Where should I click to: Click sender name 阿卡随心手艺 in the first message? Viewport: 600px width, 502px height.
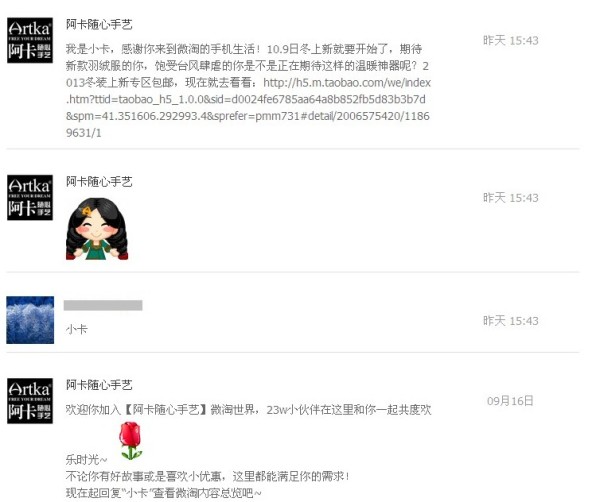pos(99,24)
